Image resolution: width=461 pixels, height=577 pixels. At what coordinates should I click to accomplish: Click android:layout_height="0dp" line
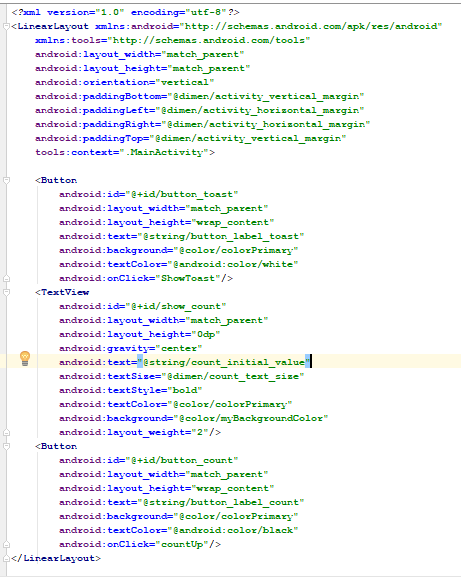[x=139, y=334]
